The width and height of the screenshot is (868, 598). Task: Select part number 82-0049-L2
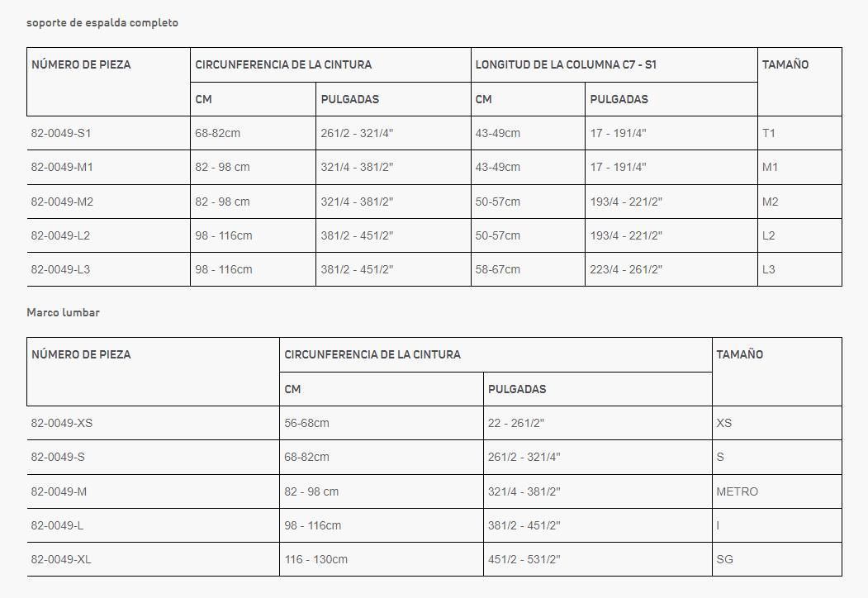click(60, 236)
